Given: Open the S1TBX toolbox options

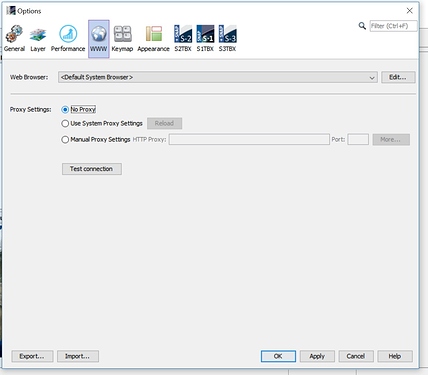Looking at the screenshot, I should point(205,39).
